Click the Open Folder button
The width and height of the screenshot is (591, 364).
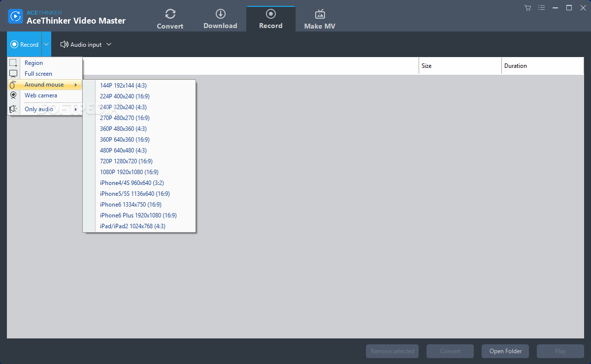click(x=505, y=351)
